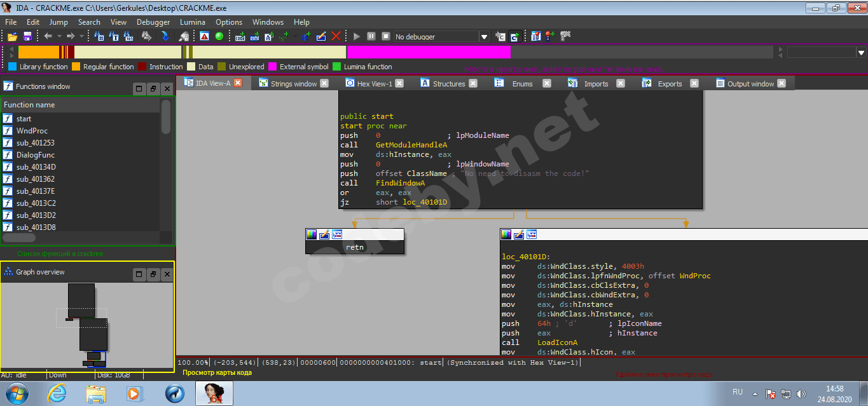Click the Open file toolbar icon
868x406 pixels.
pyautogui.click(x=12, y=37)
